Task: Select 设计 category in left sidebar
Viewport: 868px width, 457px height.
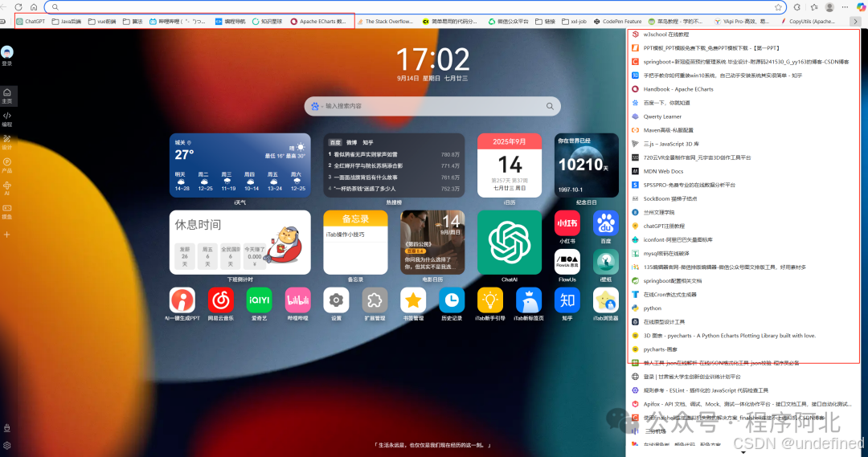Action: [7, 142]
